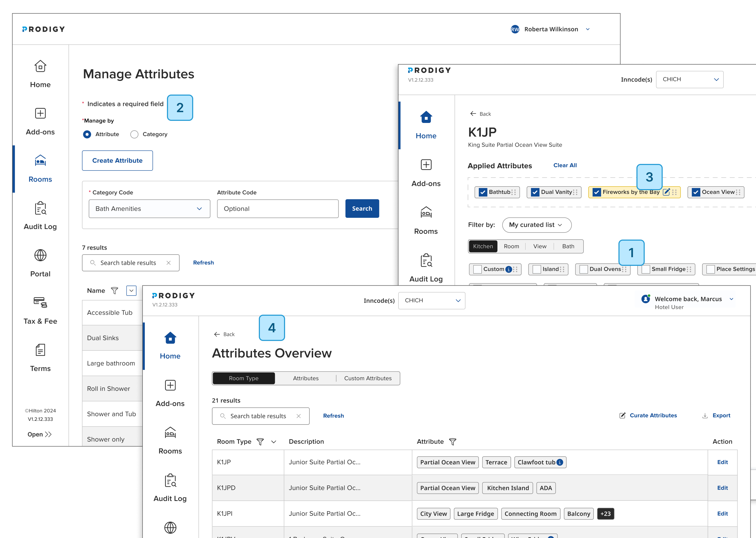
Task: Check the Small Fridge attribute checkbox
Action: (645, 269)
